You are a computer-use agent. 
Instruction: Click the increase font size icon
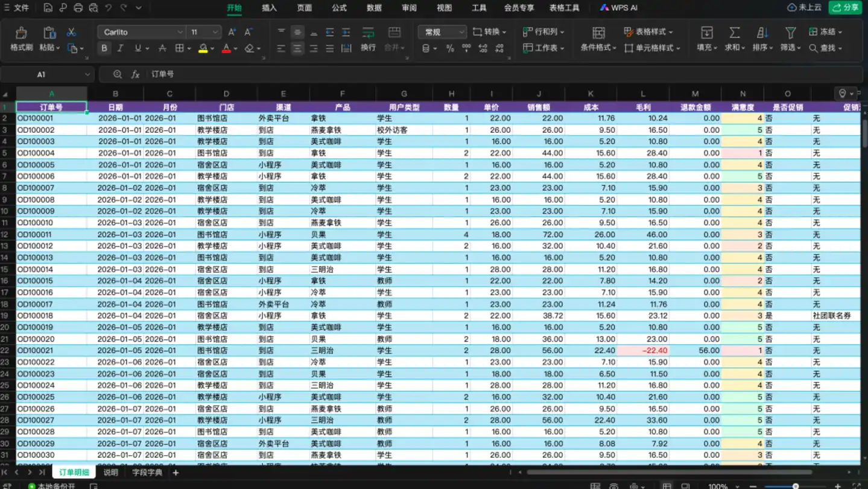coord(232,32)
